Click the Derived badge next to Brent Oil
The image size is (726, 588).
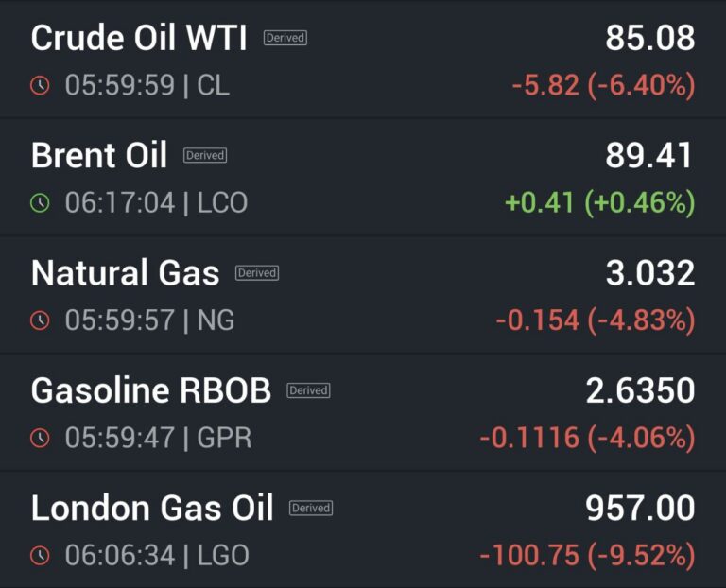point(205,156)
